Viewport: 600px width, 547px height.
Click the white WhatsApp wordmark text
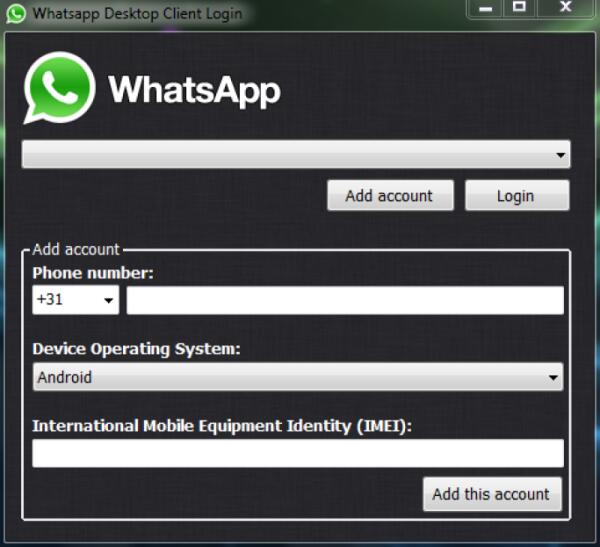tap(194, 90)
